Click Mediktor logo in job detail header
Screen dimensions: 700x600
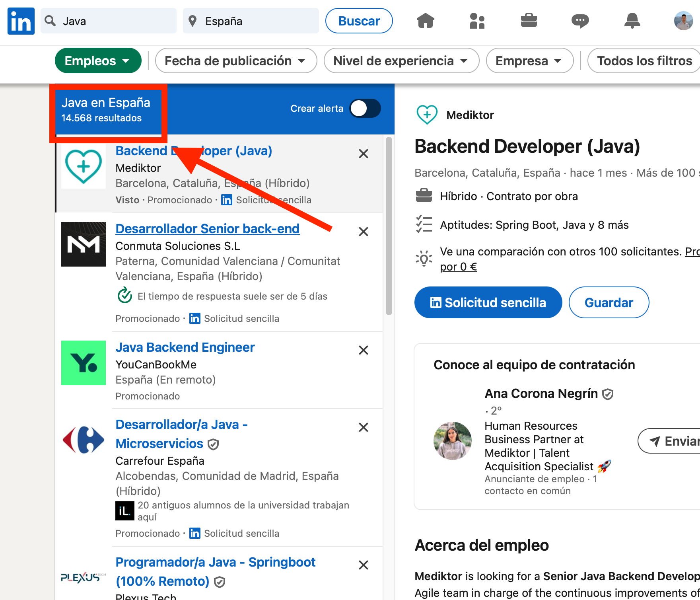[427, 115]
